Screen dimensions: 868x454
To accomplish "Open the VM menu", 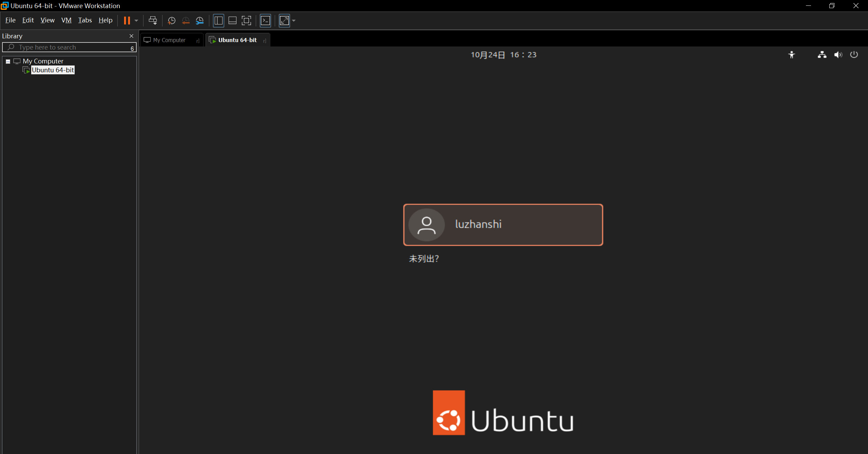I will click(x=66, y=20).
